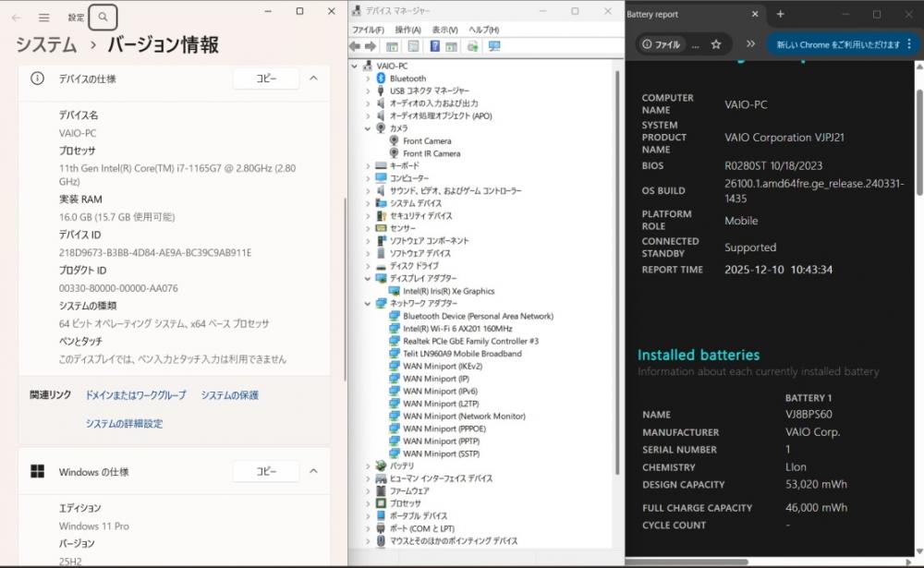The width and height of the screenshot is (924, 568).
Task: Click the show/hide console tree toolbar icon
Action: click(x=392, y=46)
